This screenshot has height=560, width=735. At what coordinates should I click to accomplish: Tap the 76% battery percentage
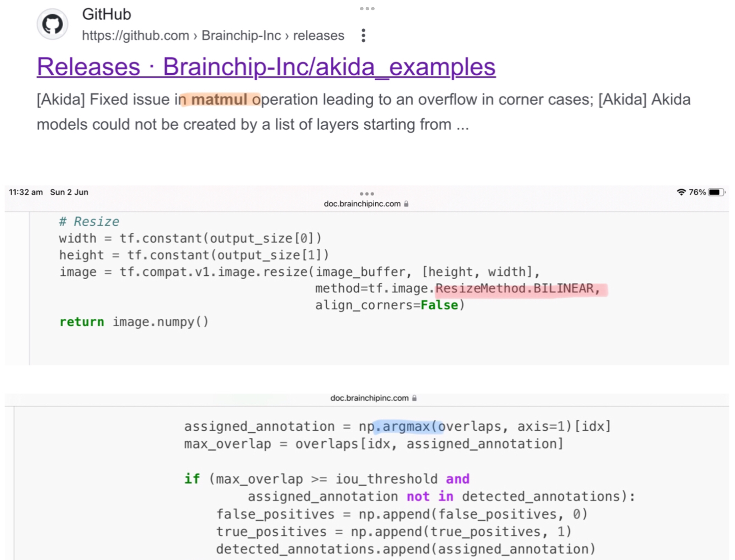[697, 192]
